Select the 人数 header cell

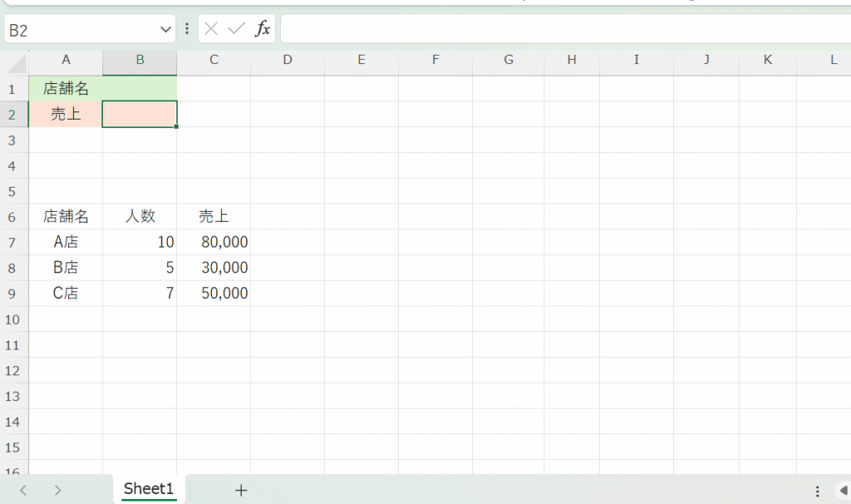(x=140, y=217)
